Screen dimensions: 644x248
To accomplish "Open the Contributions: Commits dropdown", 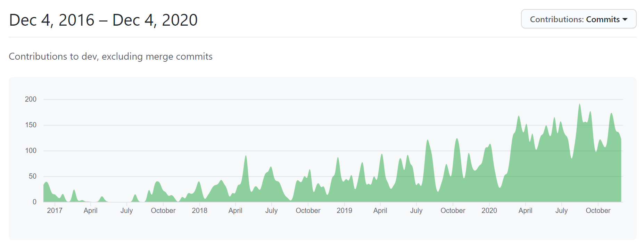I will point(578,19).
